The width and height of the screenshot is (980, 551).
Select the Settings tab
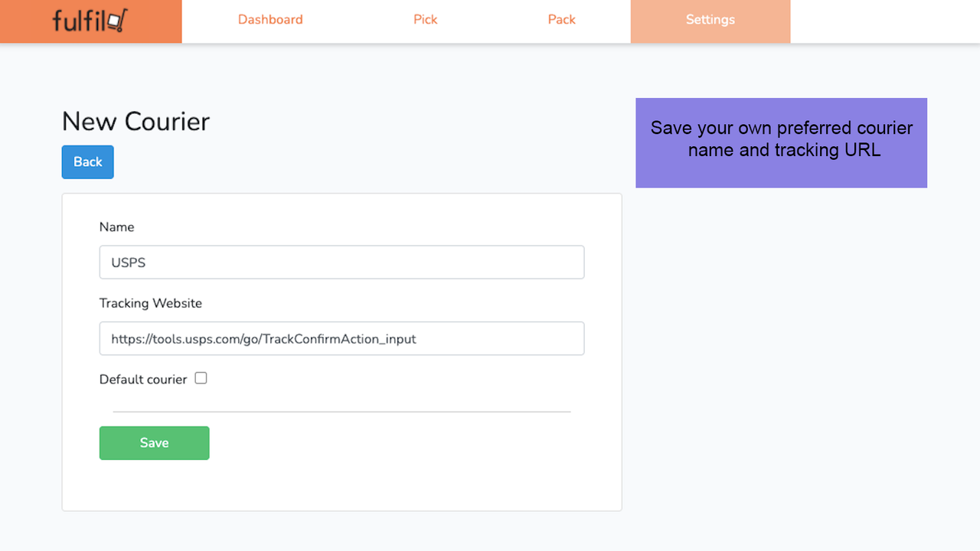pos(710,21)
